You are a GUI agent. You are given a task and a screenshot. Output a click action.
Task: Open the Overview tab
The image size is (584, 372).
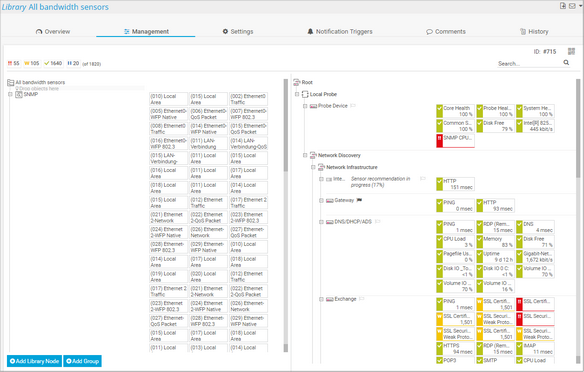pos(53,32)
